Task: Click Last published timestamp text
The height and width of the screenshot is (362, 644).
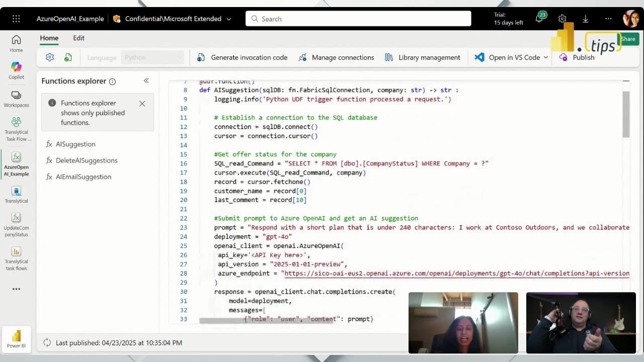Action: [119, 342]
